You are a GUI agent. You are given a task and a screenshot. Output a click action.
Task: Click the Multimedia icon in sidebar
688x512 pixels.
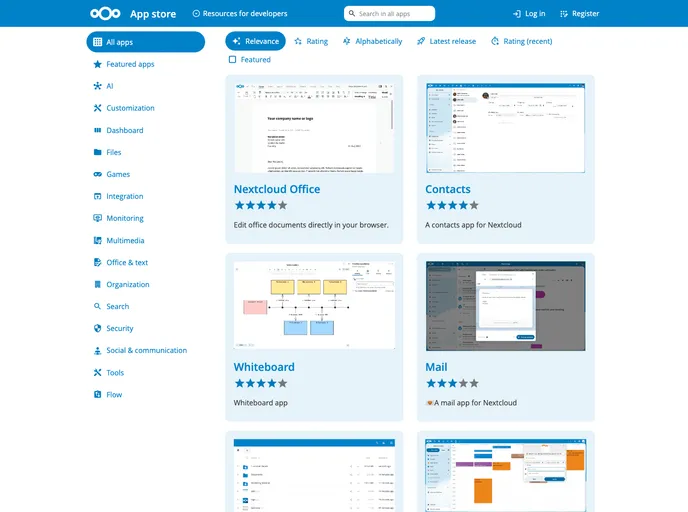98,240
